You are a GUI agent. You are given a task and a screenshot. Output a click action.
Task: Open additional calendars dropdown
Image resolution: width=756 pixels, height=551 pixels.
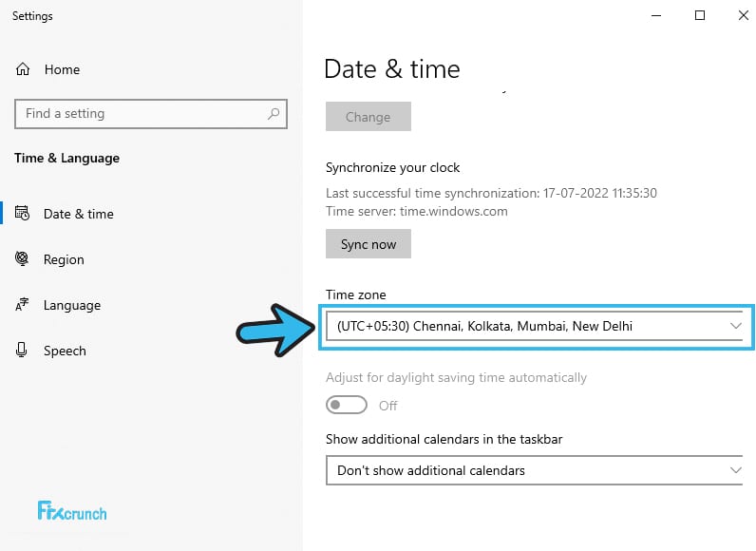(x=534, y=470)
